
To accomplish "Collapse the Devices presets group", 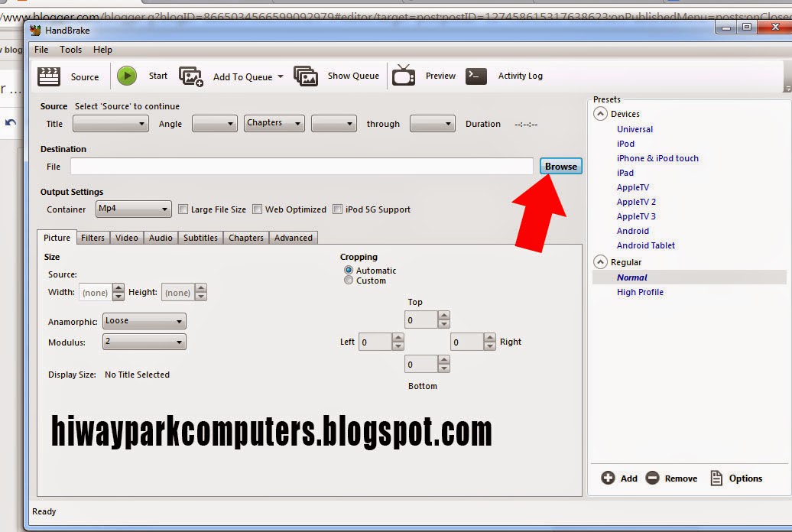I will (600, 114).
